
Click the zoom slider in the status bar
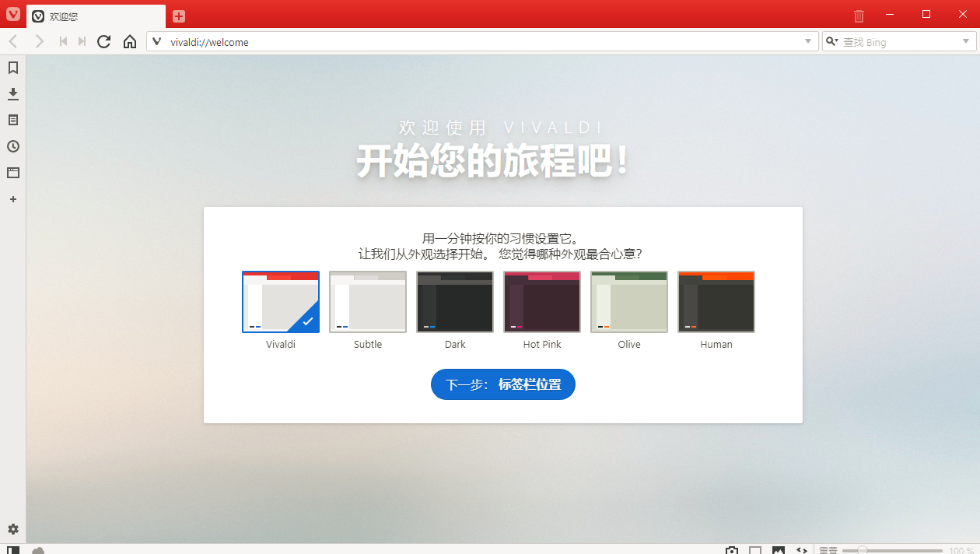tap(892, 550)
